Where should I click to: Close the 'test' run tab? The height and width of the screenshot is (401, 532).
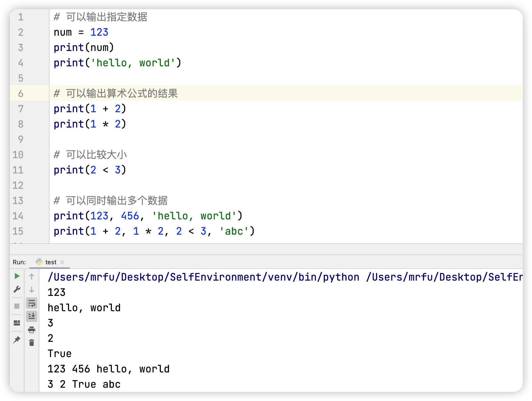pos(62,262)
